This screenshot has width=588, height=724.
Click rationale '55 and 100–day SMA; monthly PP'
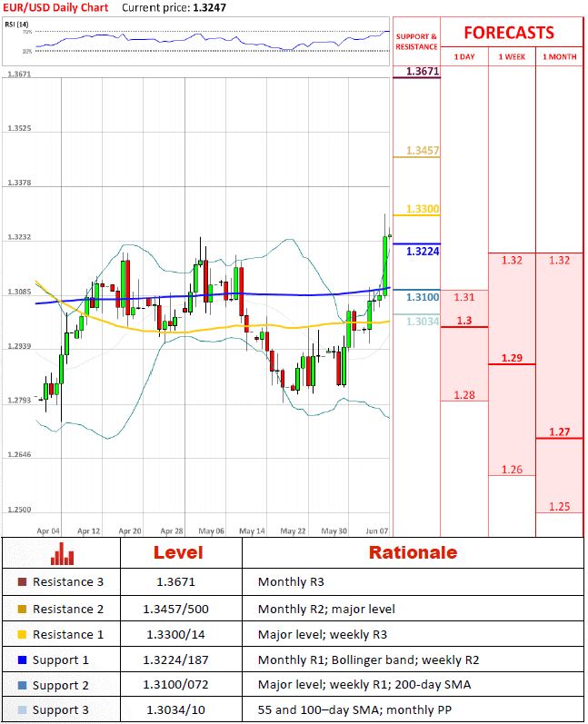click(x=354, y=709)
